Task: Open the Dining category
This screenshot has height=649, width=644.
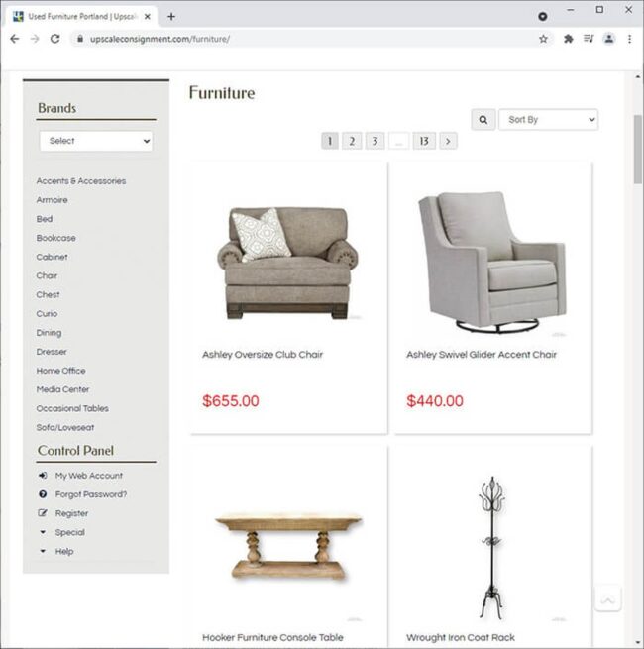Action: (x=49, y=333)
